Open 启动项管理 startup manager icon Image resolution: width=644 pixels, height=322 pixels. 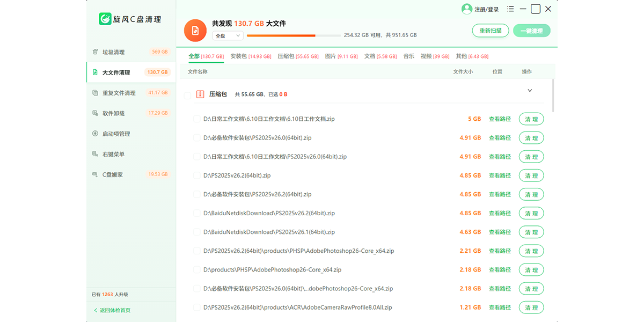click(95, 134)
